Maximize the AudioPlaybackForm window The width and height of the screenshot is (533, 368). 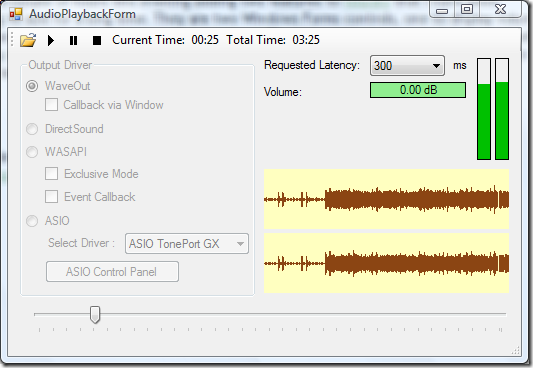[467, 10]
